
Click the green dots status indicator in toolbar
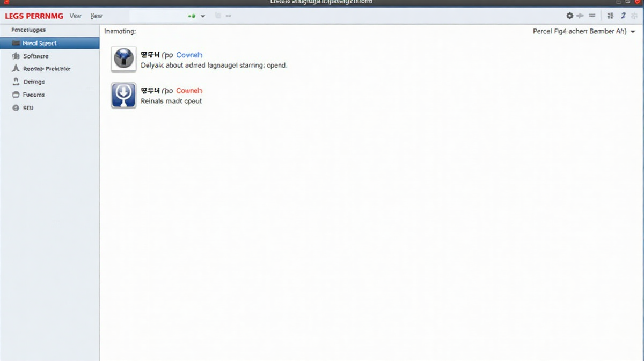(192, 16)
